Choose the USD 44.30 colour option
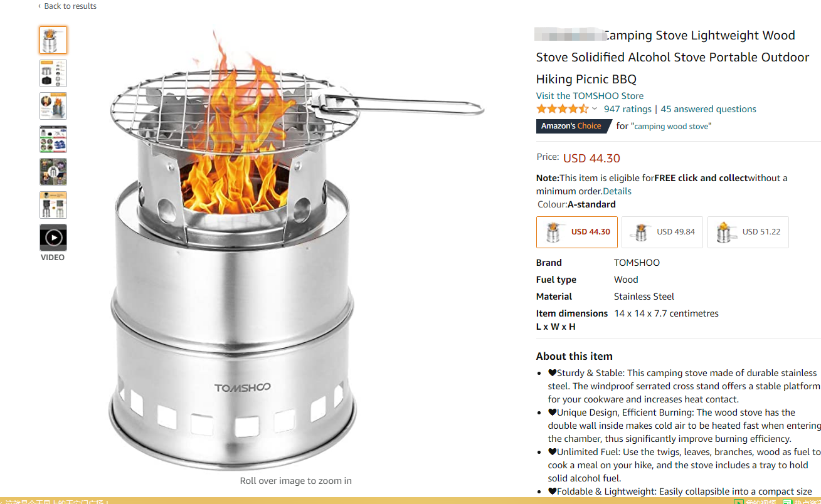The height and width of the screenshot is (504, 821). click(577, 232)
